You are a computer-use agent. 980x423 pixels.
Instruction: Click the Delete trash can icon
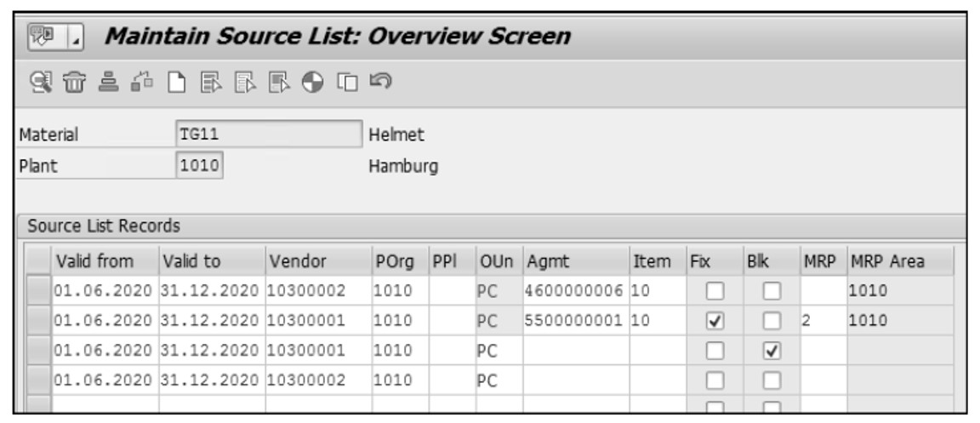click(74, 83)
